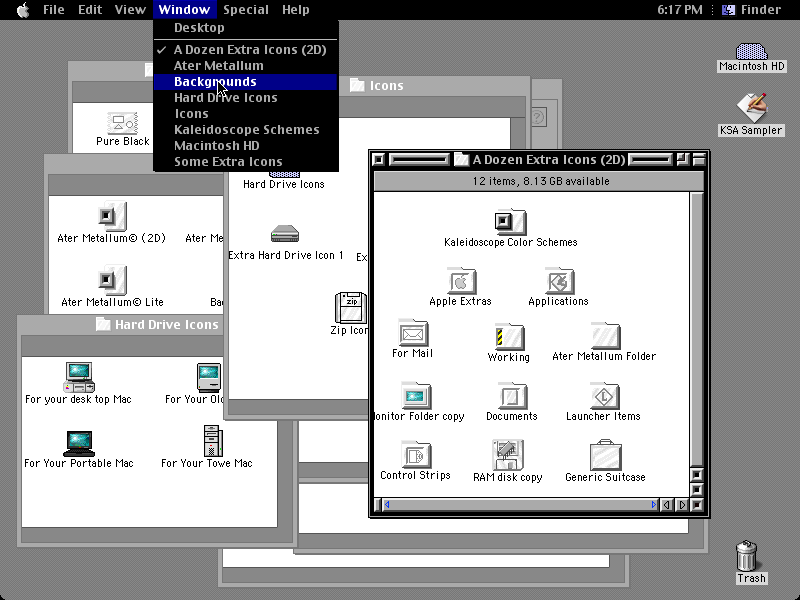Select the For Your Portable Mac icon

tap(79, 443)
